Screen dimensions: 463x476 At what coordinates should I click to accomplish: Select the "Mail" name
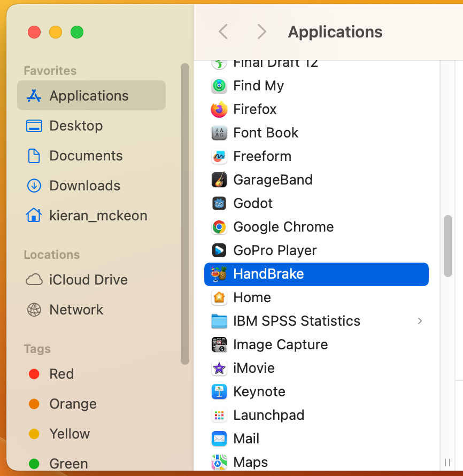246,439
